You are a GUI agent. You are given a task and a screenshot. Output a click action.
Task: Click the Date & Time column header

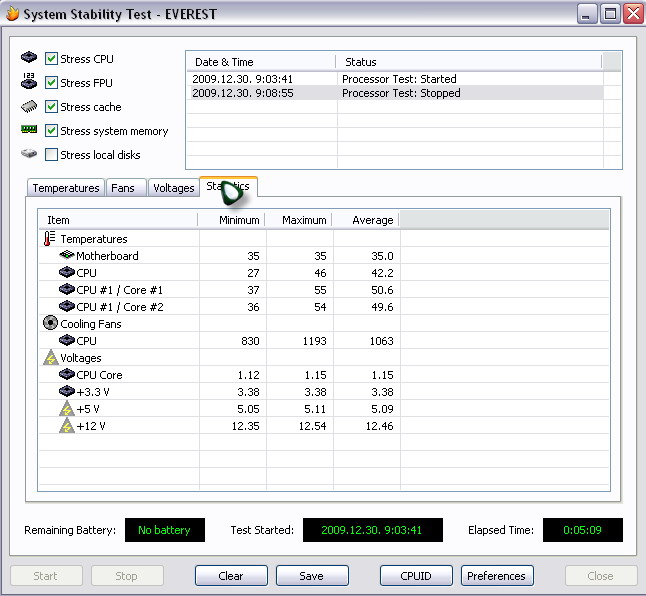(261, 62)
